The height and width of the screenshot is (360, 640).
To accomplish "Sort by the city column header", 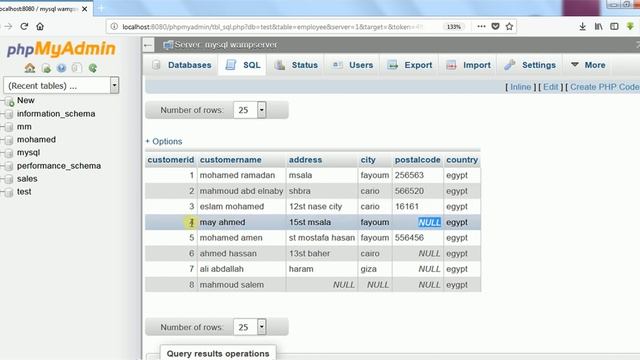I will [368, 160].
